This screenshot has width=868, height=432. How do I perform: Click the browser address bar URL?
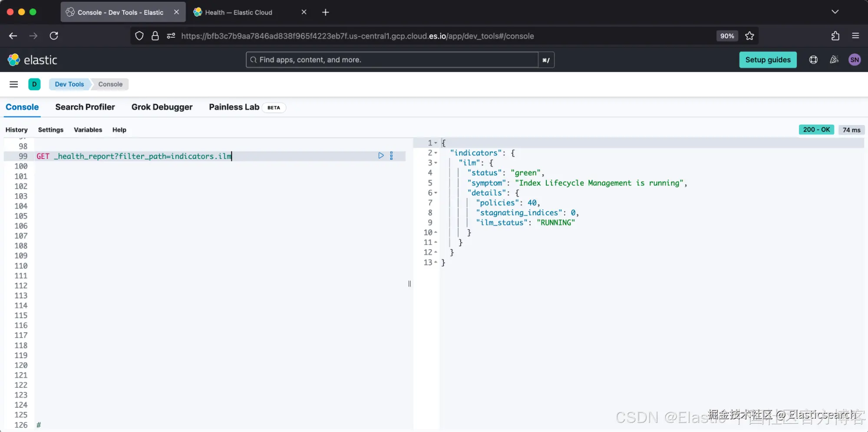coord(357,36)
